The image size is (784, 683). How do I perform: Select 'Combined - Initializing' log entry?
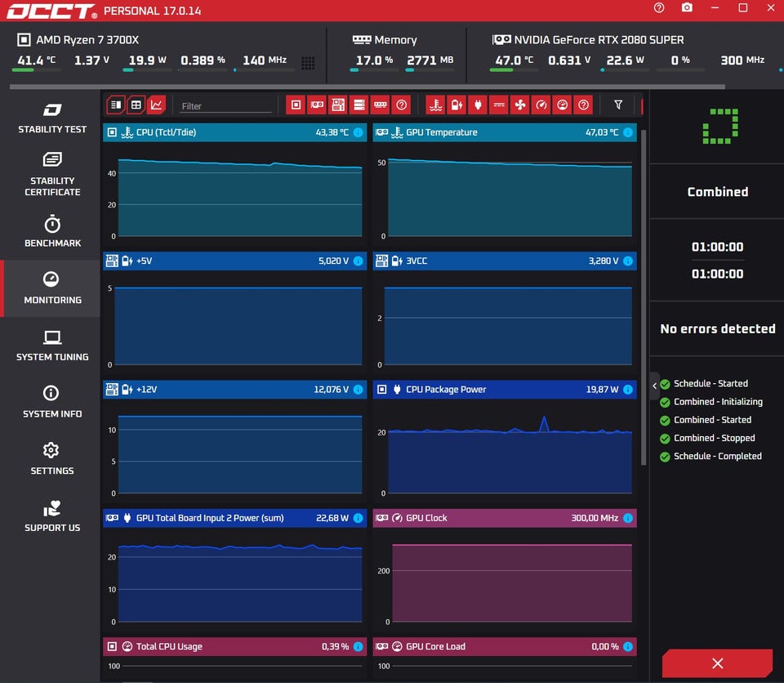[711, 402]
